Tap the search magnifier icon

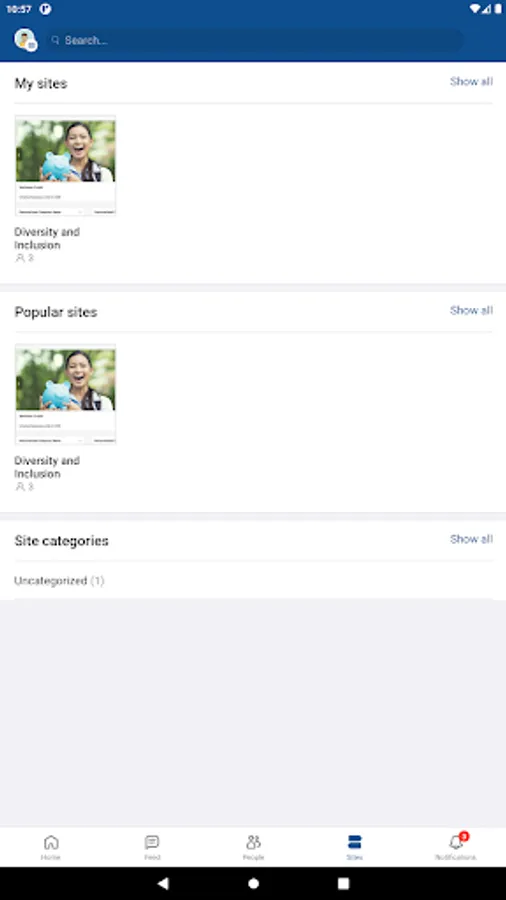(x=56, y=40)
